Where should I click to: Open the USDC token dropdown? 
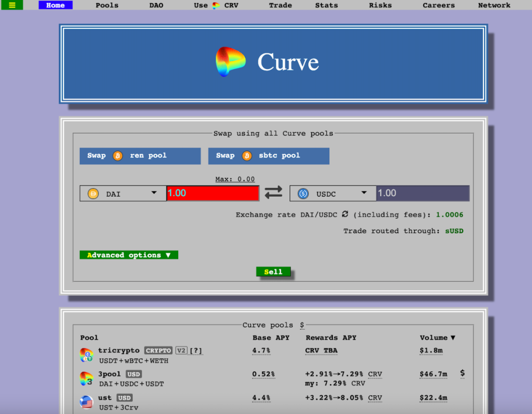point(332,193)
